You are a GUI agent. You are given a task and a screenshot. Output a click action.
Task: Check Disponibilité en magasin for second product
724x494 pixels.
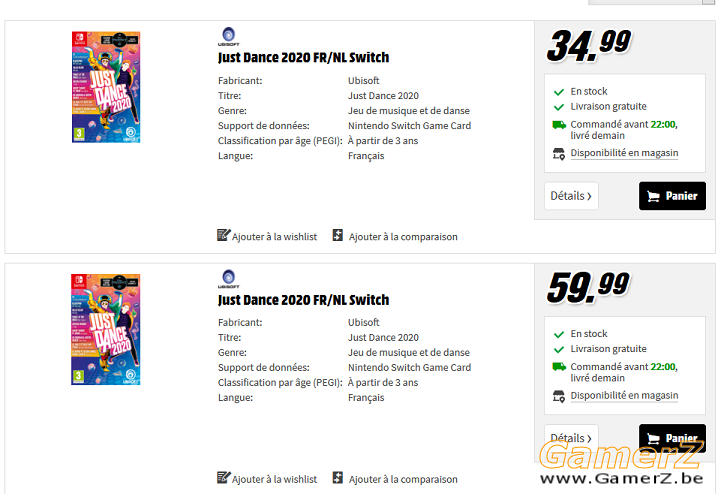[624, 396]
